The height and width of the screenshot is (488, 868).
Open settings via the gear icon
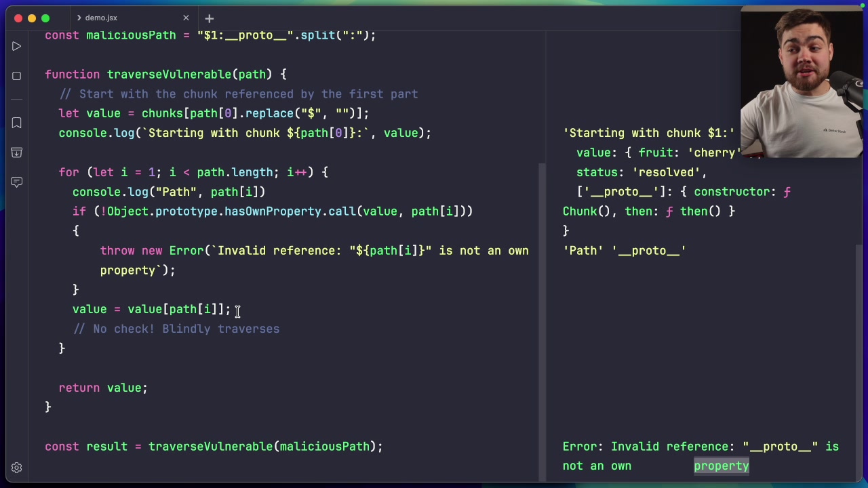[x=16, y=467]
